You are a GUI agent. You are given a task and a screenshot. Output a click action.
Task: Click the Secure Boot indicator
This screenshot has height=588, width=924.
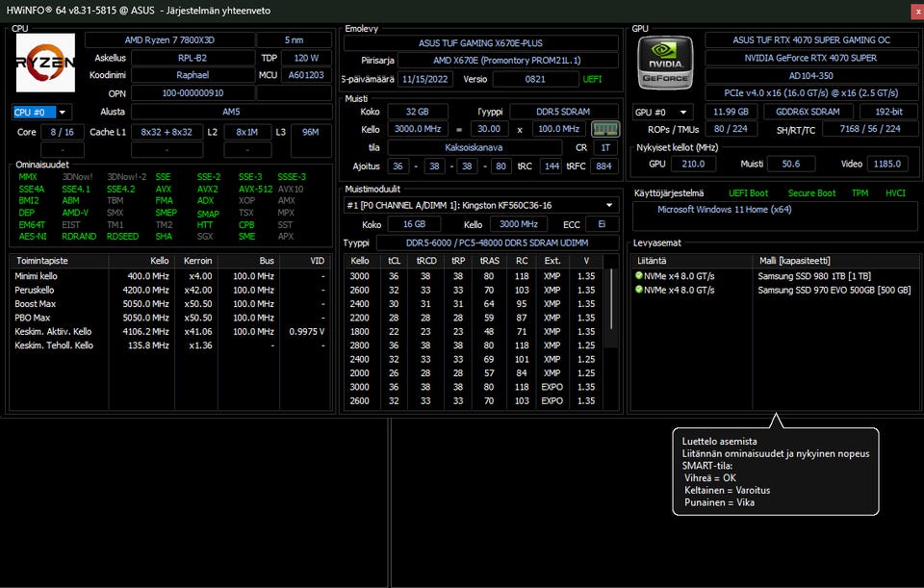click(x=813, y=193)
